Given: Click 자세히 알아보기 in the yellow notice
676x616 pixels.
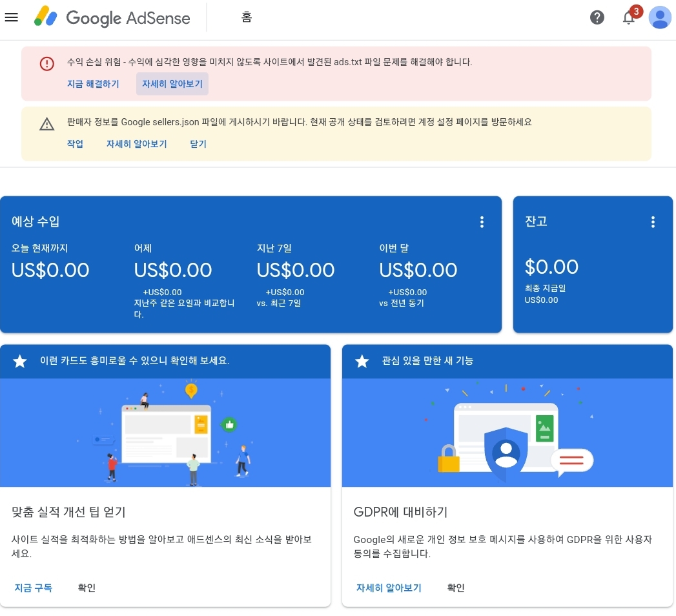Looking at the screenshot, I should (x=136, y=143).
